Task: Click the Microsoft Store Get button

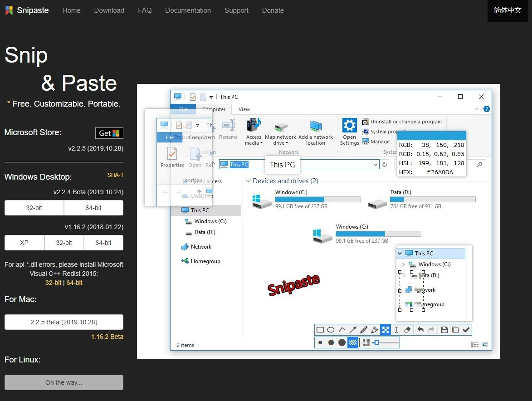Action: coord(109,133)
